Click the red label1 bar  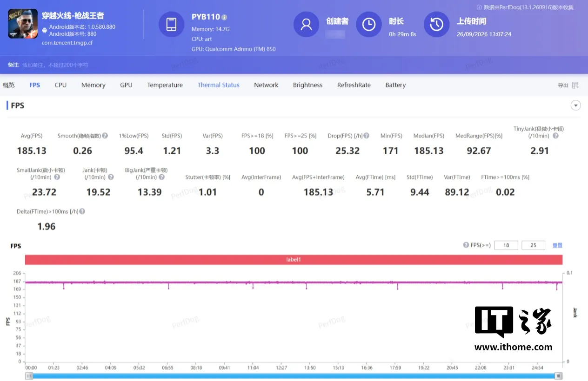click(294, 260)
